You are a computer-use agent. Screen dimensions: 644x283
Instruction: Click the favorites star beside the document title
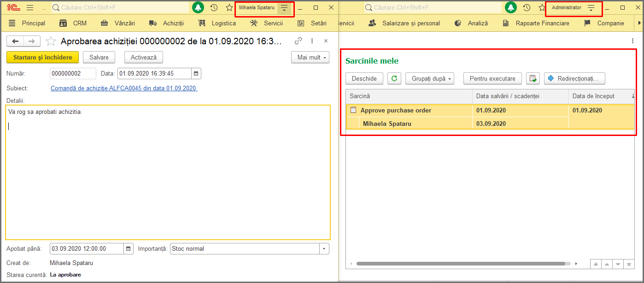[x=51, y=41]
